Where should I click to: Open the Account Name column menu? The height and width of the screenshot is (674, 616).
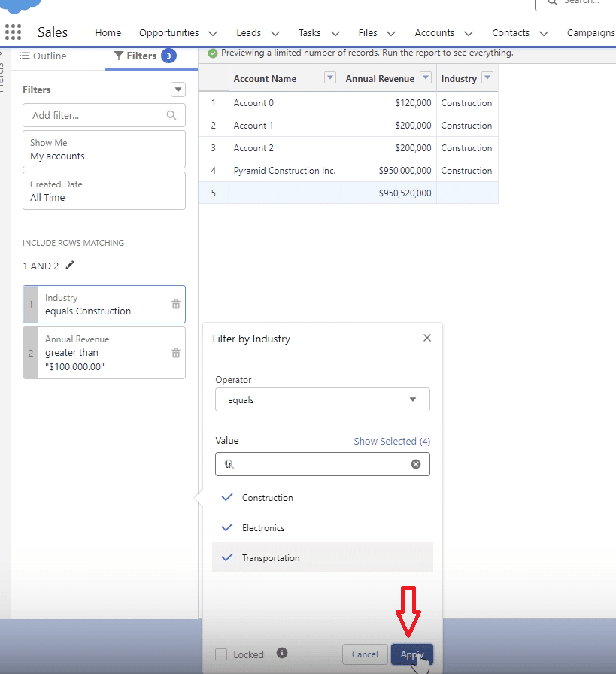click(330, 77)
